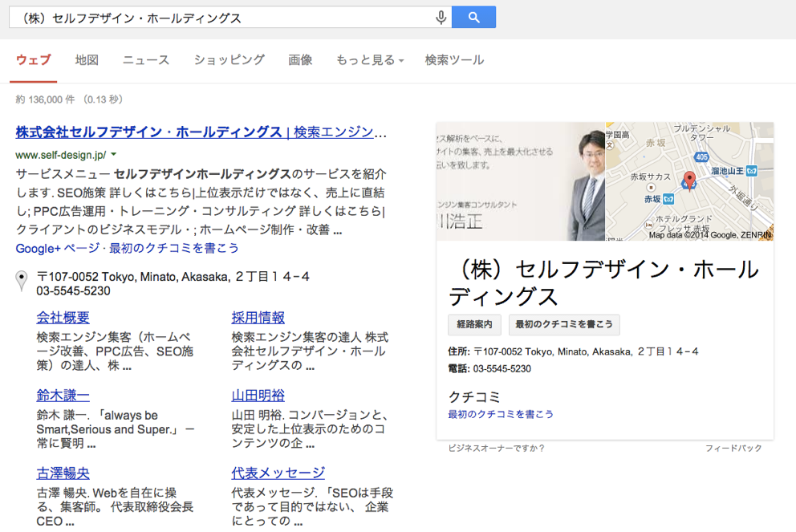Click the フィードバック link
The image size is (796, 532).
[x=733, y=449]
